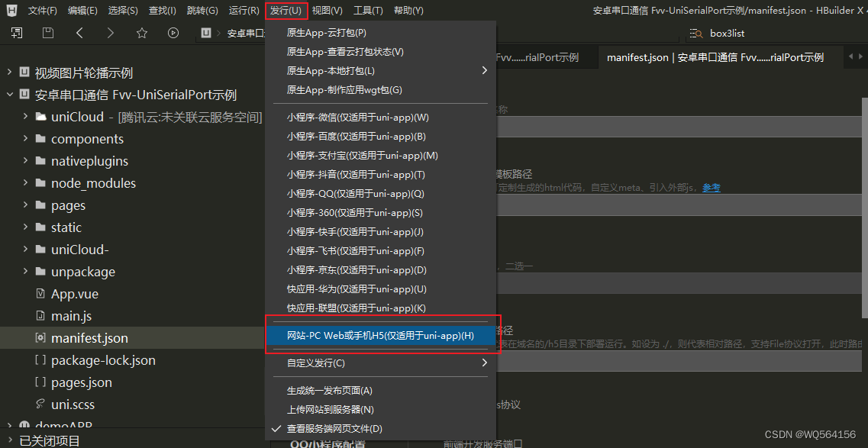This screenshot has width=868, height=448.
Task: Expand the uniCloud tencent cloud folder
Action: pos(25,117)
